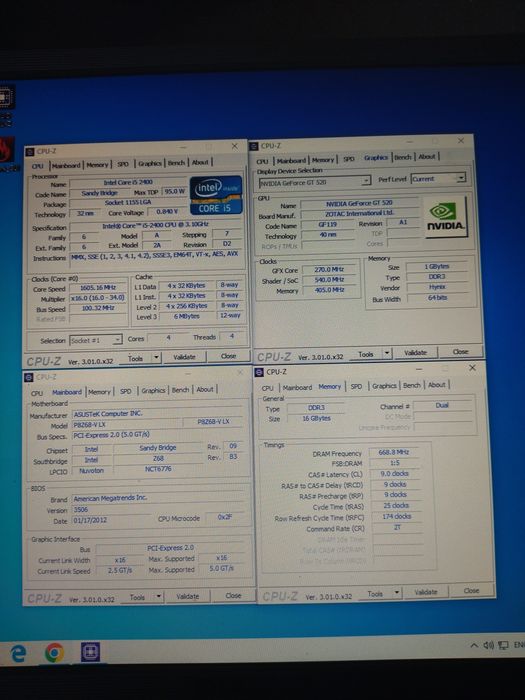Expand the Tools arrow in the Memory window

point(396,593)
